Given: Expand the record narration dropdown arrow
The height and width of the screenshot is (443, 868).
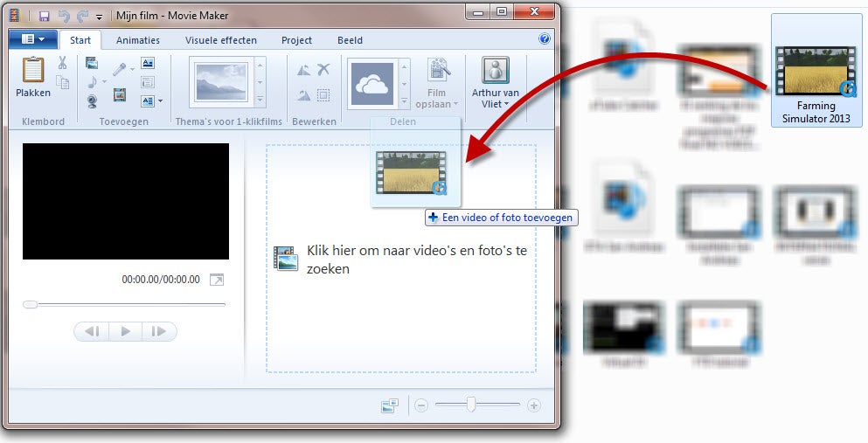Looking at the screenshot, I should tap(132, 69).
